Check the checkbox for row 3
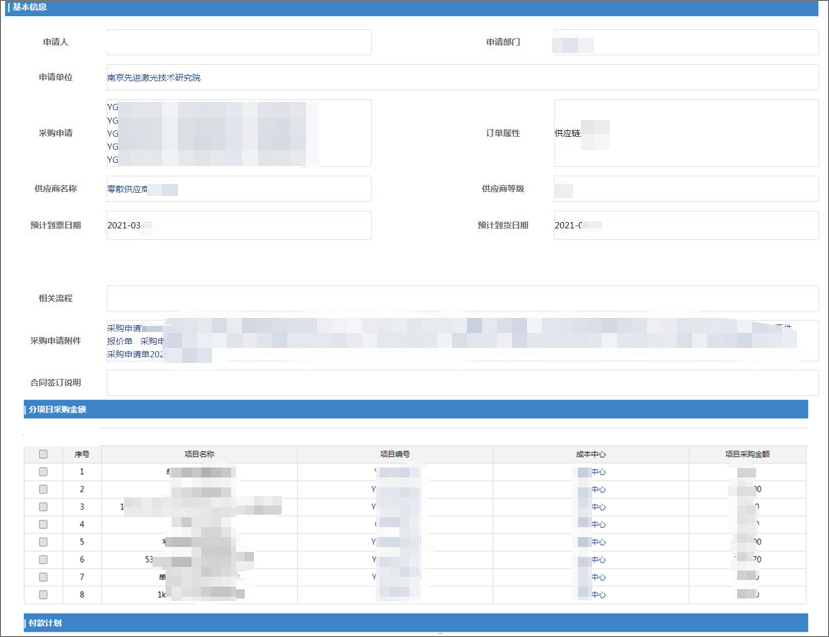This screenshot has width=829, height=637. [43, 506]
